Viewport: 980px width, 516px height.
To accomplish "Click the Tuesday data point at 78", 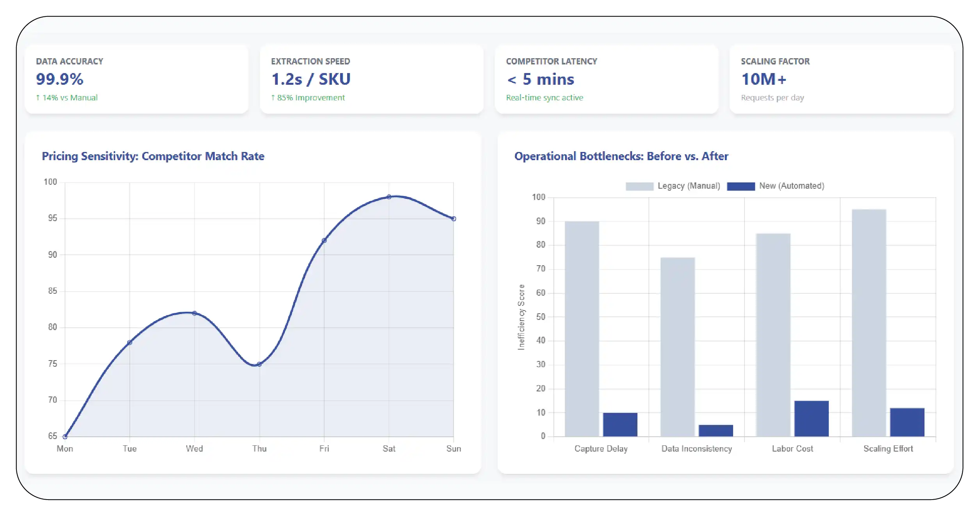I will [x=130, y=343].
